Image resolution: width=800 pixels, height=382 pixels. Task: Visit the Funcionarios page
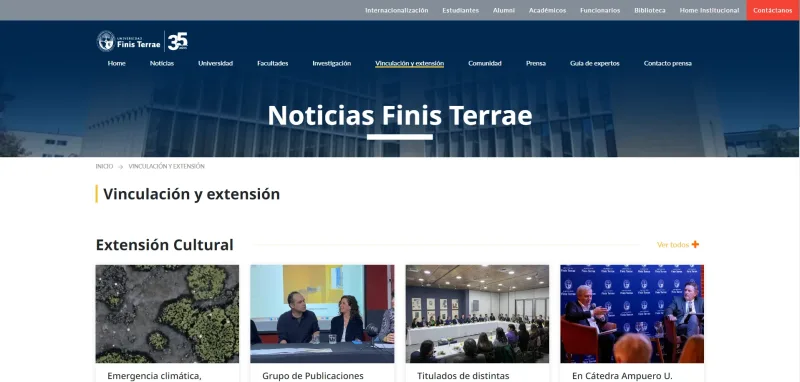[600, 10]
